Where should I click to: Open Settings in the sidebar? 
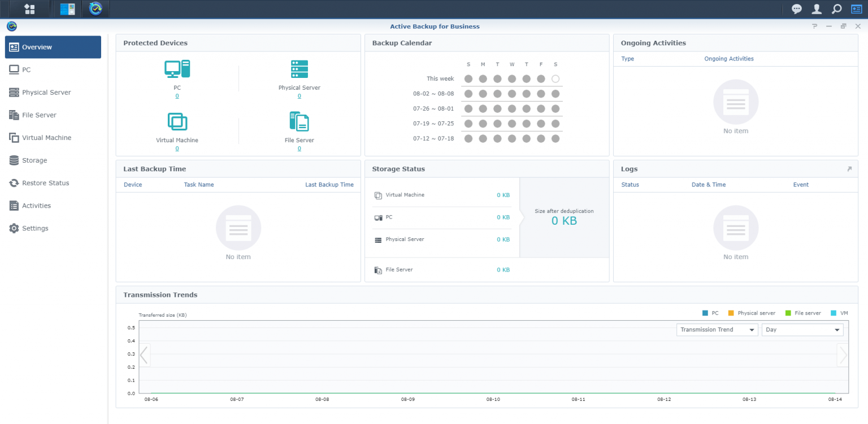(x=35, y=228)
